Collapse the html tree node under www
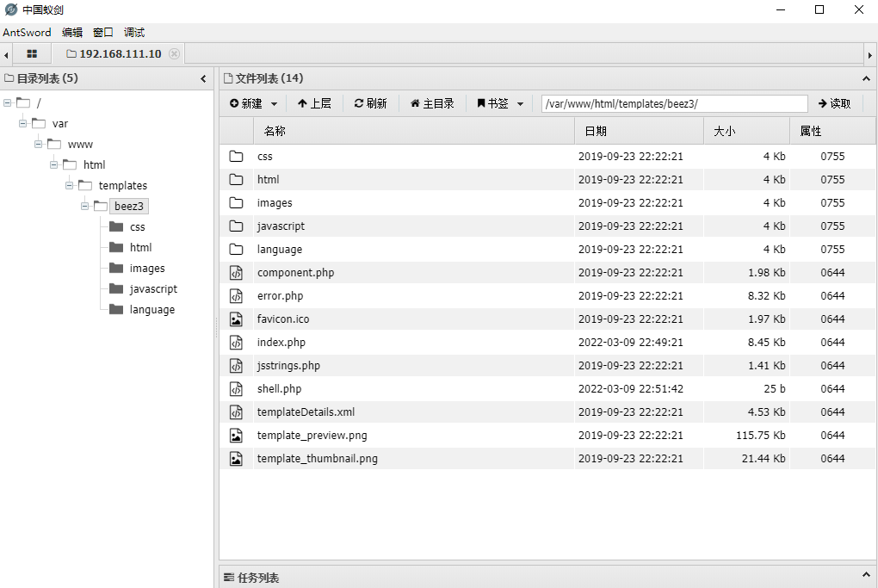This screenshot has height=588, width=878. pos(53,165)
